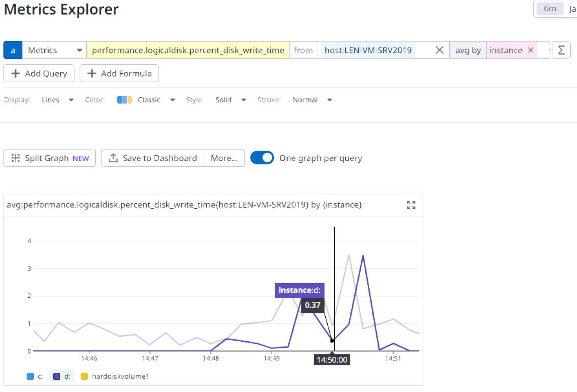Disable One graph per query
This screenshot has height=392, width=577.
262,158
